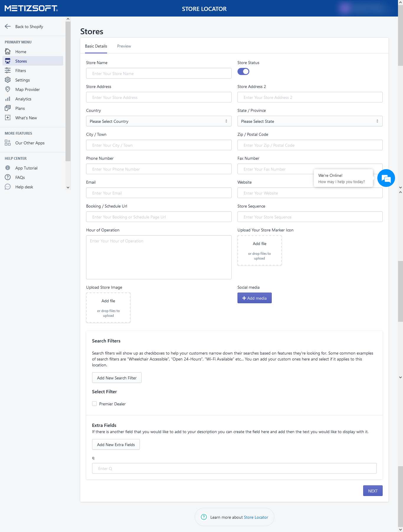Click the Home house icon in sidebar

(8, 52)
